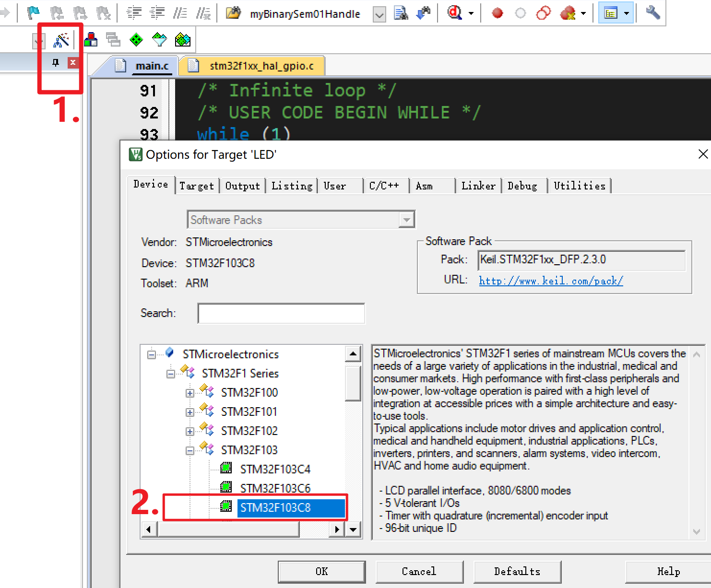Image resolution: width=711 pixels, height=588 pixels.
Task: Click the device Search input field
Action: (281, 313)
